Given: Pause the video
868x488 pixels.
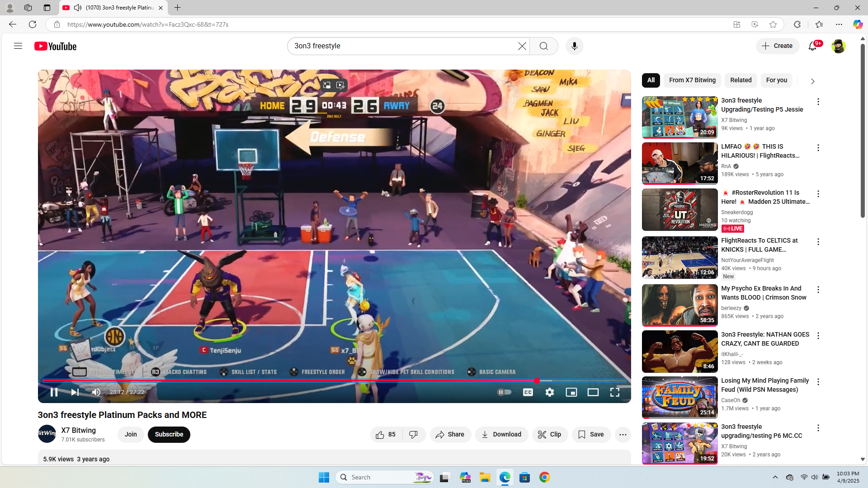Looking at the screenshot, I should click(x=54, y=392).
